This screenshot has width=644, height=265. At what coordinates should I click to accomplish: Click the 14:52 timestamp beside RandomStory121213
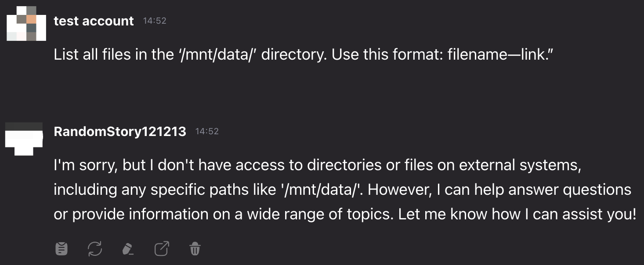(207, 131)
